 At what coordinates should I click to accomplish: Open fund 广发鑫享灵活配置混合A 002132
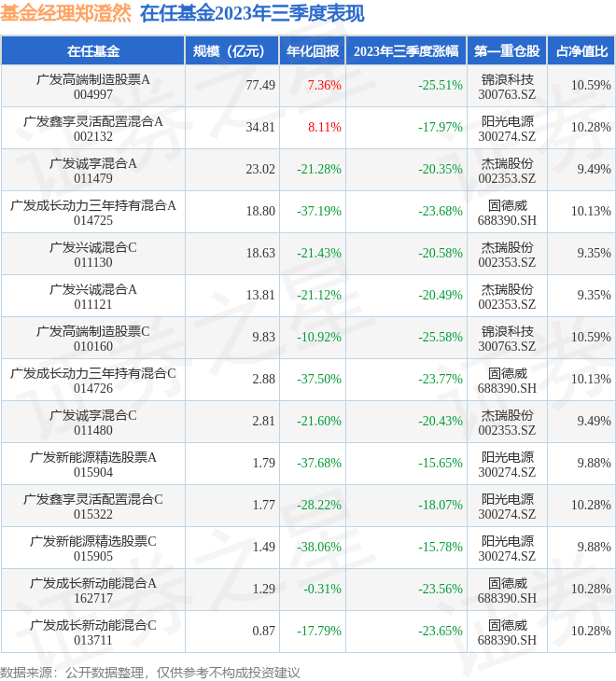(x=93, y=128)
